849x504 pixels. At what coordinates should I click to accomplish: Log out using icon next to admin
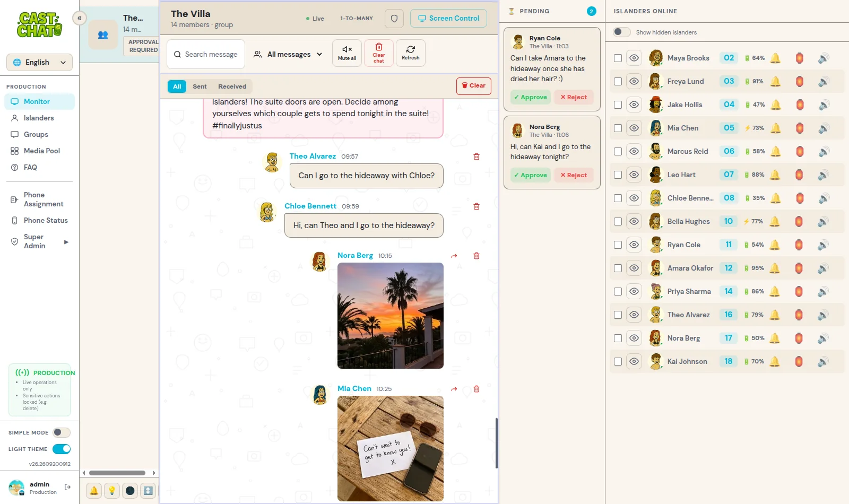tap(67, 487)
